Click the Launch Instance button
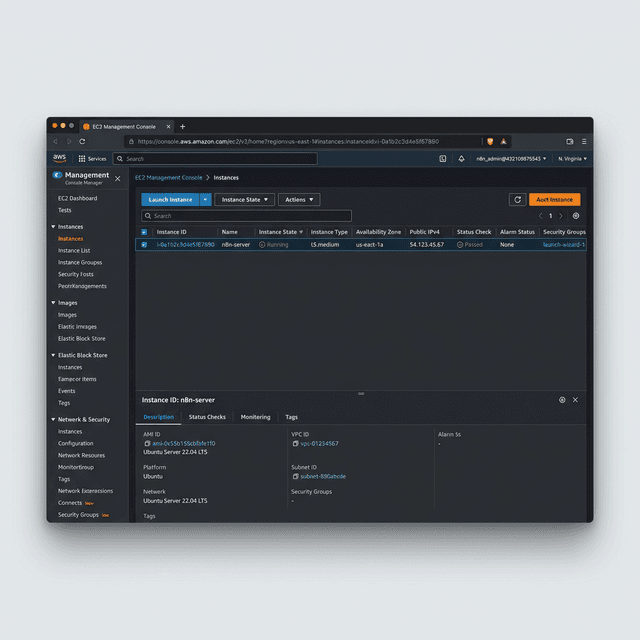 pos(170,200)
